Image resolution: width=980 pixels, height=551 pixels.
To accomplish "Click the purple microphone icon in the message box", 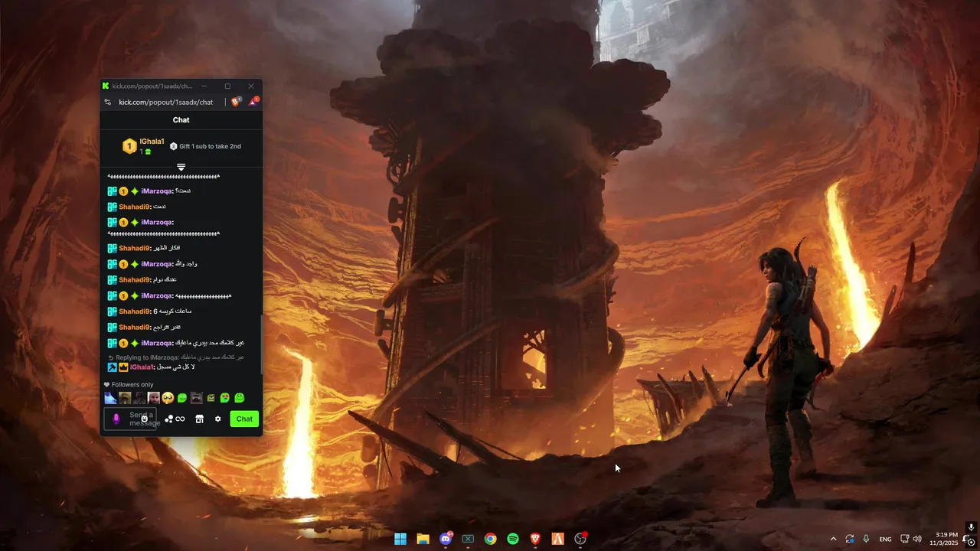I will coord(116,419).
